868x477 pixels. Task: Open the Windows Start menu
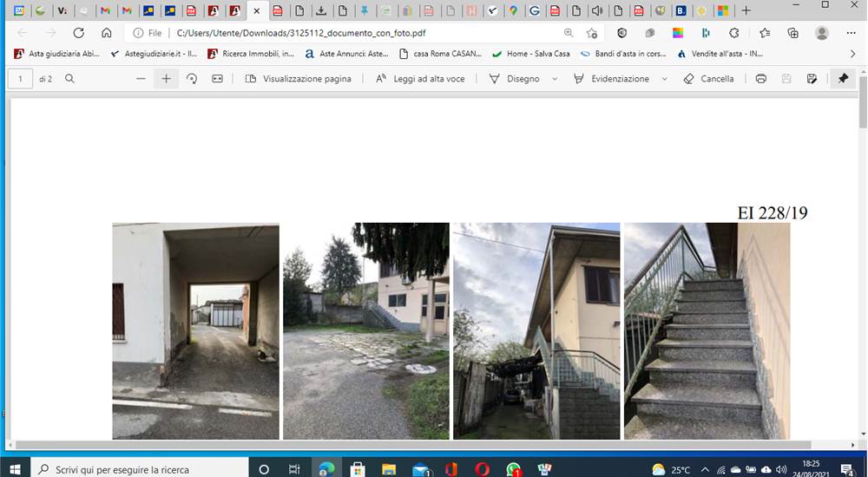click(15, 469)
